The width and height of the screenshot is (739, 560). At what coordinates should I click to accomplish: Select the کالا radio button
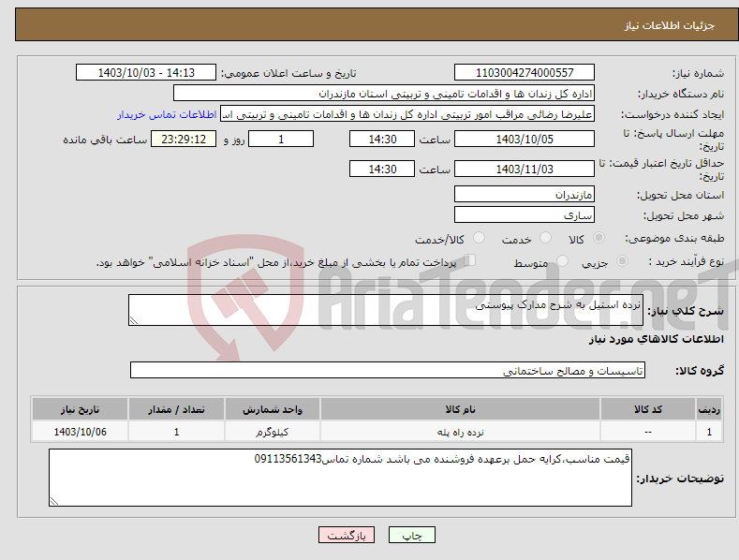(599, 238)
